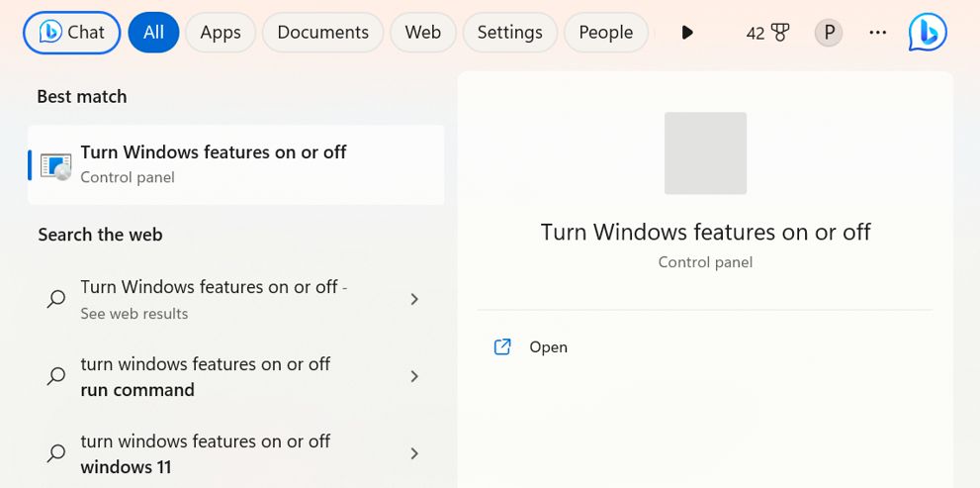Open the Bing Chat filter button
Image resolution: width=980 pixels, height=488 pixels.
point(71,33)
